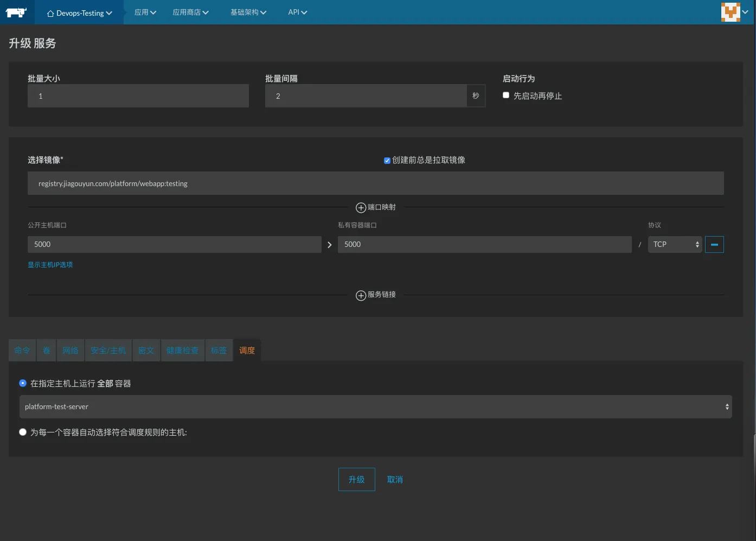The width and height of the screenshot is (756, 541).
Task: Open the Devops-Testing environment dropdown
Action: click(79, 12)
